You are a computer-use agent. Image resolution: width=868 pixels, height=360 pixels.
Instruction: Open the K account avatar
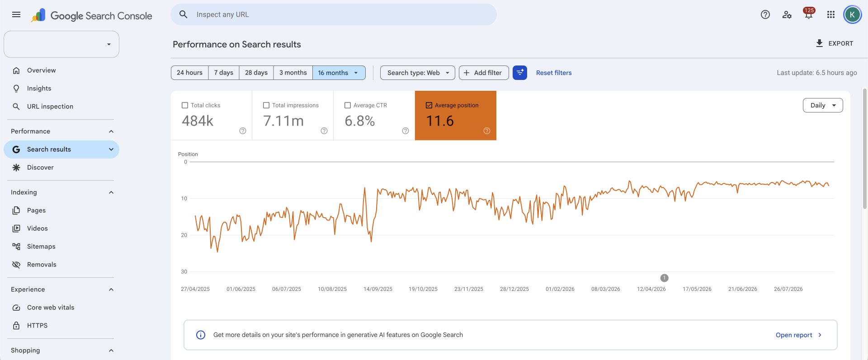(852, 14)
